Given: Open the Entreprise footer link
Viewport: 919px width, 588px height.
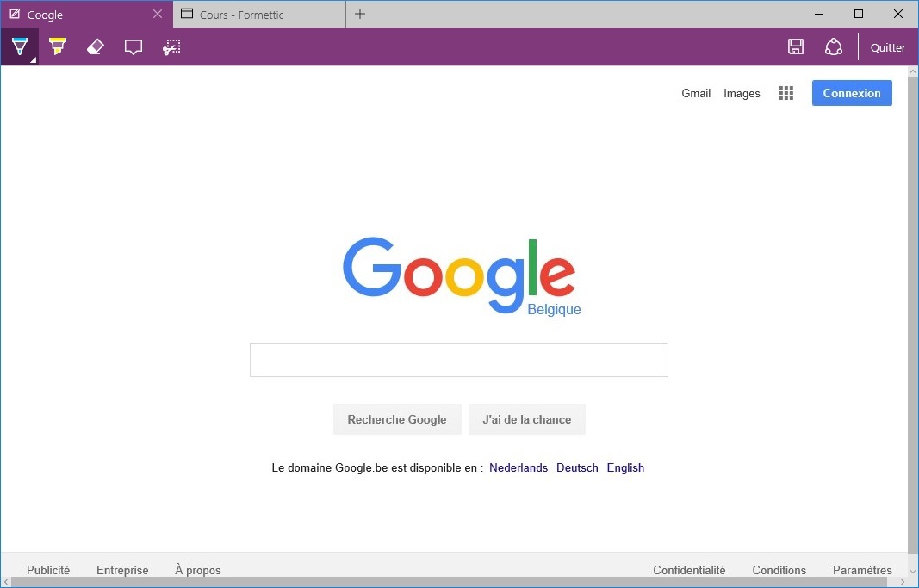Looking at the screenshot, I should (x=122, y=570).
